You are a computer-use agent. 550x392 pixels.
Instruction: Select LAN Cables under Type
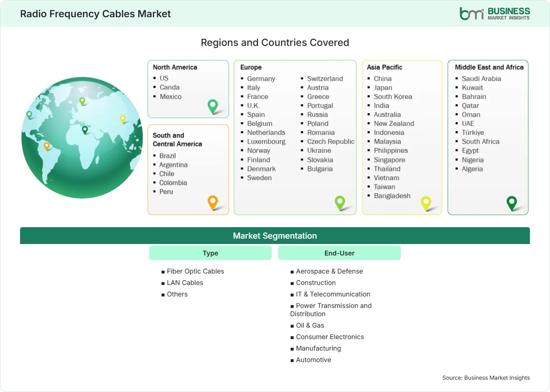(185, 283)
